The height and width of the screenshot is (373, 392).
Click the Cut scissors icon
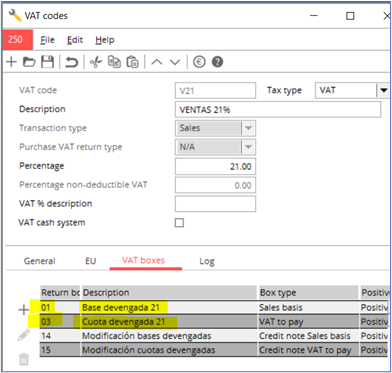point(96,62)
